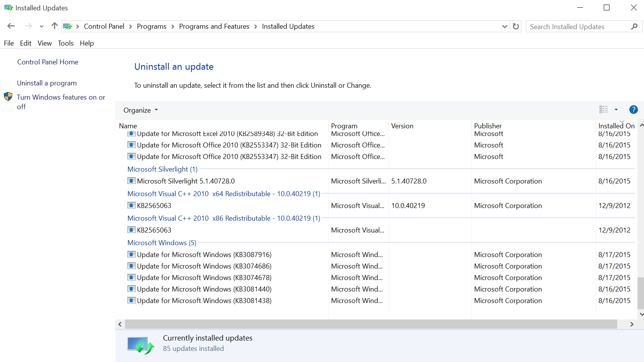Select the KB3074686 update icon

pyautogui.click(x=132, y=266)
